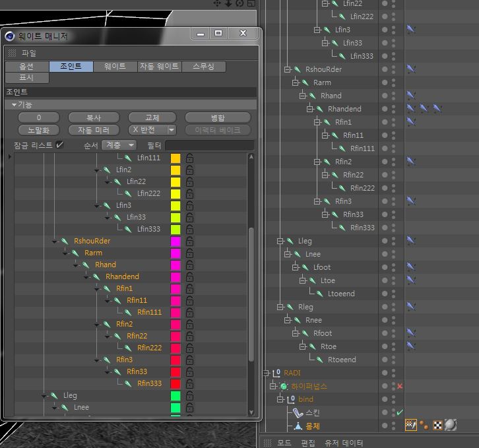The image size is (479, 448).
Task: Open the 스무싱 tab
Action: [204, 67]
